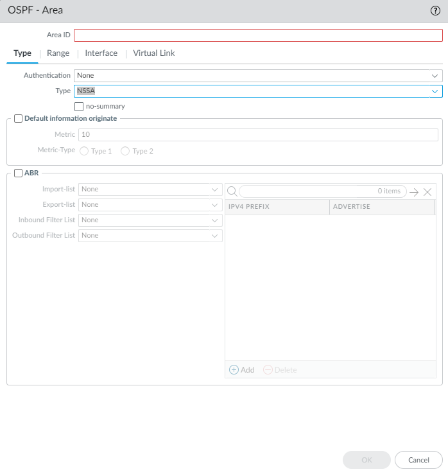The width and height of the screenshot is (448, 476).
Task: Expand the Type dropdown showing NSSA
Action: tap(258, 91)
